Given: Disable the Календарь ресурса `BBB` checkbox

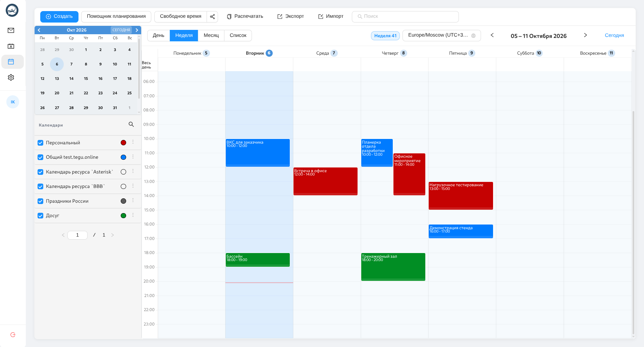Looking at the screenshot, I should pyautogui.click(x=41, y=187).
